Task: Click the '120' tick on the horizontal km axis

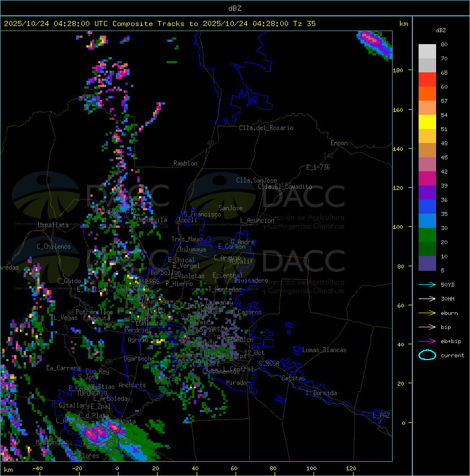Action: pyautogui.click(x=351, y=469)
